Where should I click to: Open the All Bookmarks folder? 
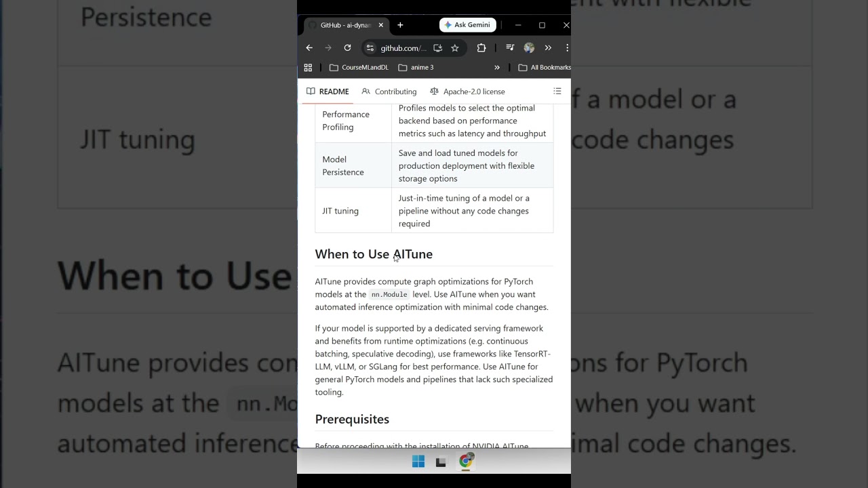pos(545,67)
